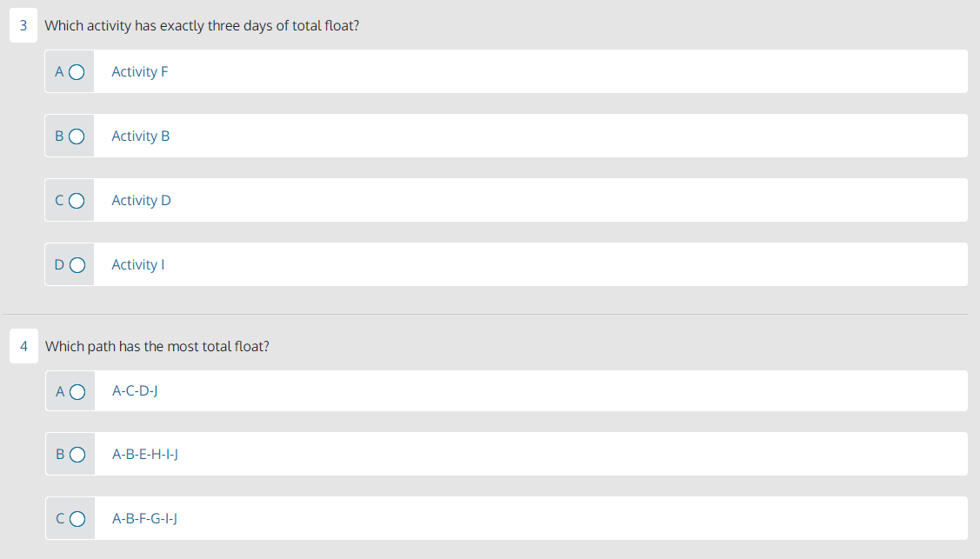980x559 pixels.
Task: Choose the Activity I answer text
Action: 138,265
